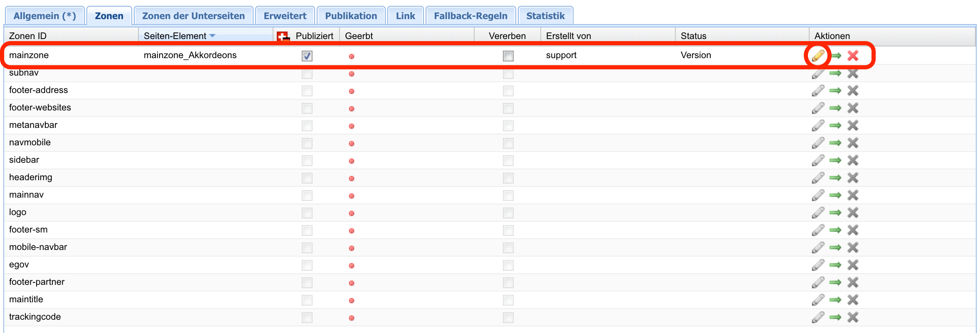The image size is (980, 333).
Task: Click the green arrow for navmobile
Action: click(x=835, y=143)
